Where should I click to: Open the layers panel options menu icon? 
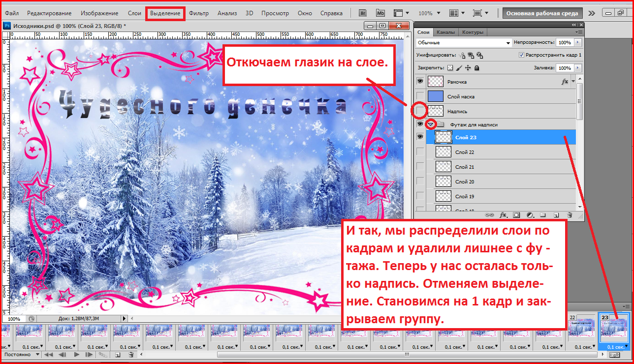(x=579, y=32)
